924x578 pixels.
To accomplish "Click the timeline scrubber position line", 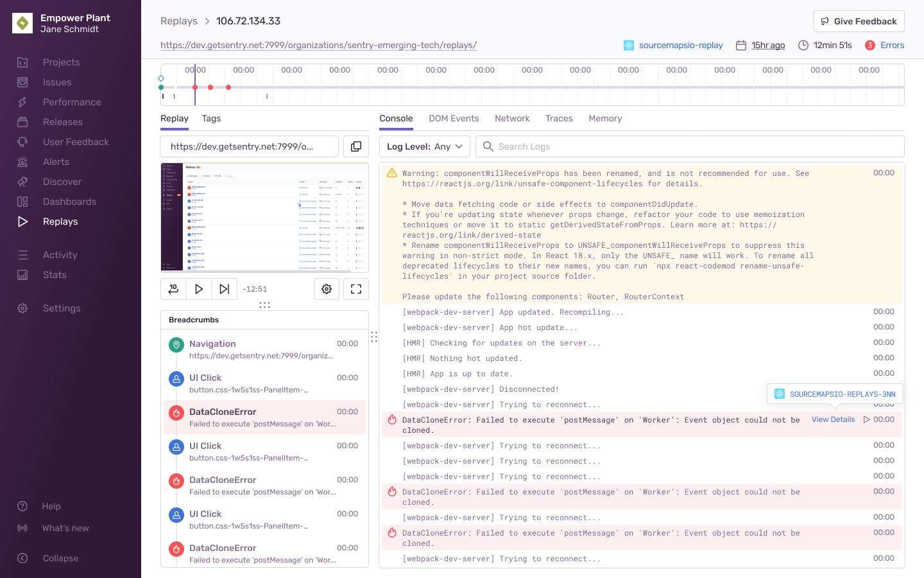I will (x=195, y=85).
